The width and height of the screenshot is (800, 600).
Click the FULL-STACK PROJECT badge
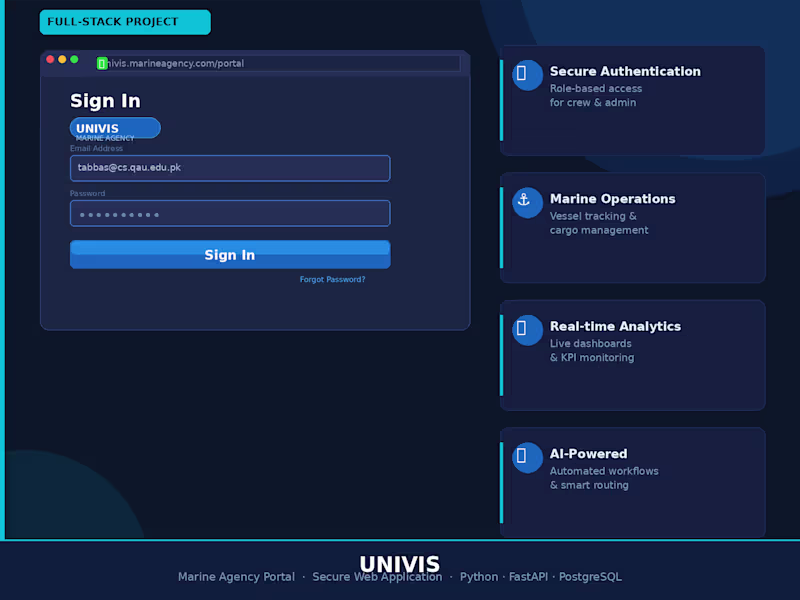[125, 22]
